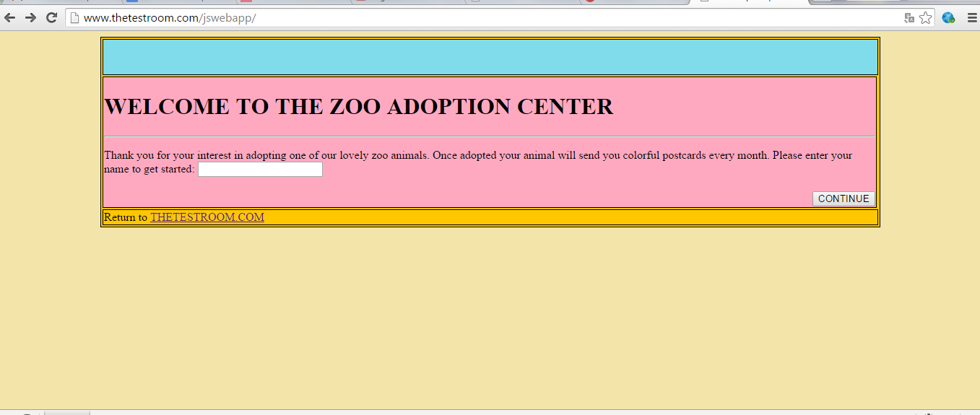The width and height of the screenshot is (980, 415).
Task: Click the horizontal divider under the heading
Action: 490,136
